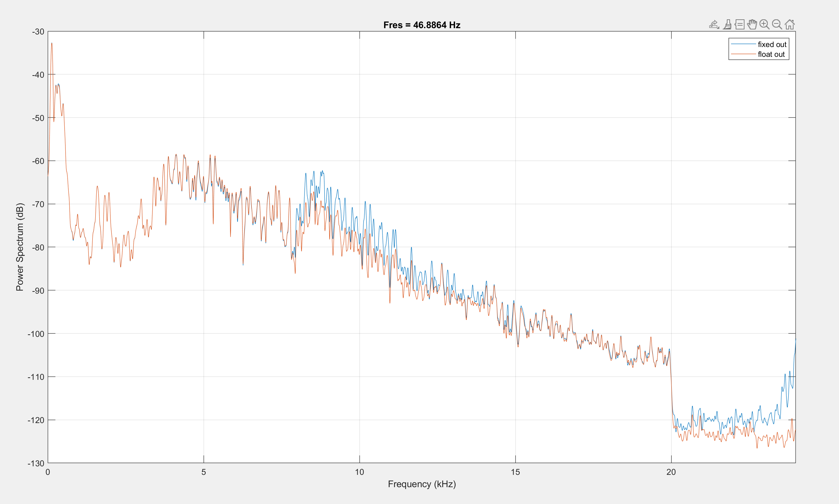Activate the Zoom In magnifier
The image size is (839, 504).
764,24
